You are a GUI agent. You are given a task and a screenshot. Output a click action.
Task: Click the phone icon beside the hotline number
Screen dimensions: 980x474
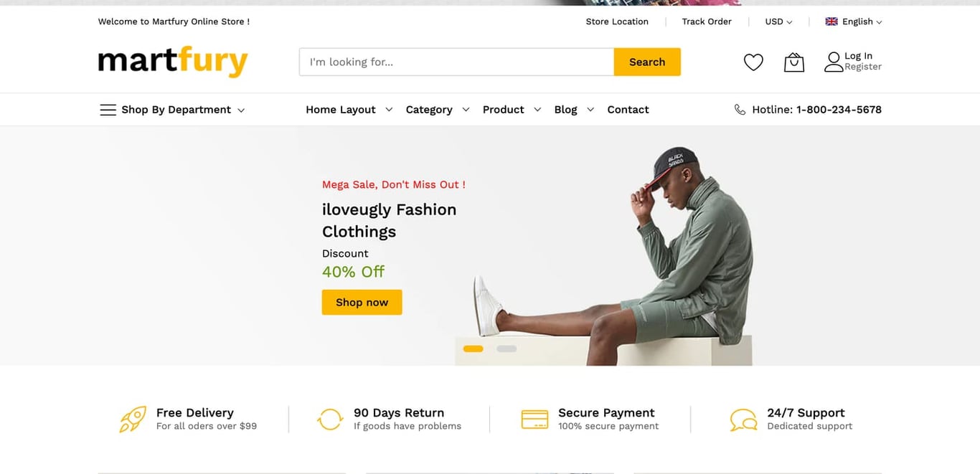click(x=740, y=109)
